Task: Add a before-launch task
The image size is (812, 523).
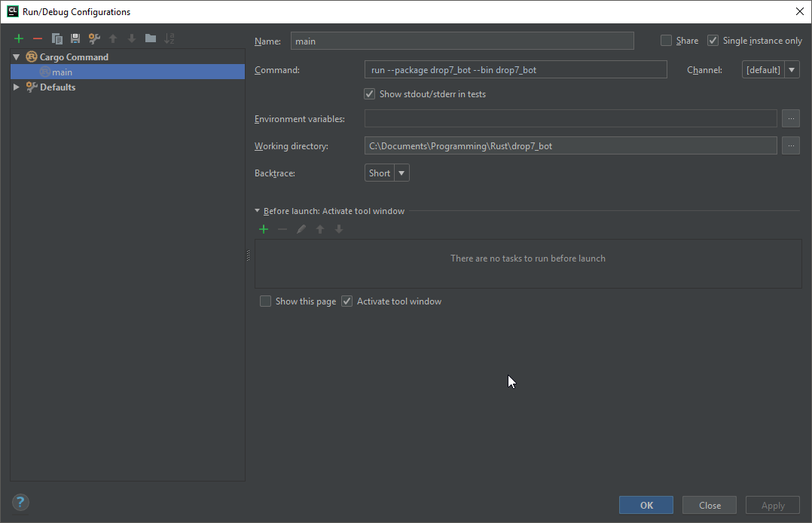Action: point(264,229)
